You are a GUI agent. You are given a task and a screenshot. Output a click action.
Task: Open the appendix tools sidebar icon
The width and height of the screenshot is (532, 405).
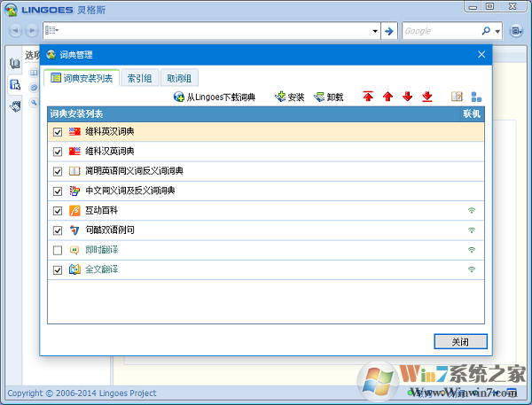click(15, 106)
